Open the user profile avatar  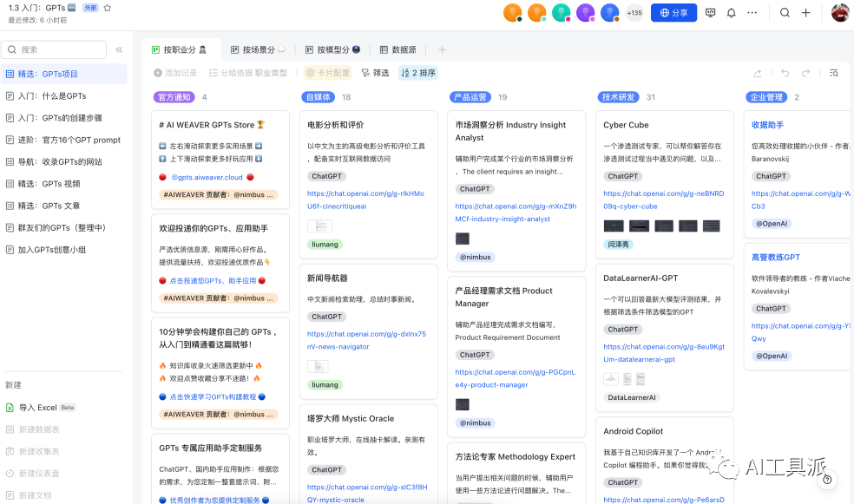[840, 12]
